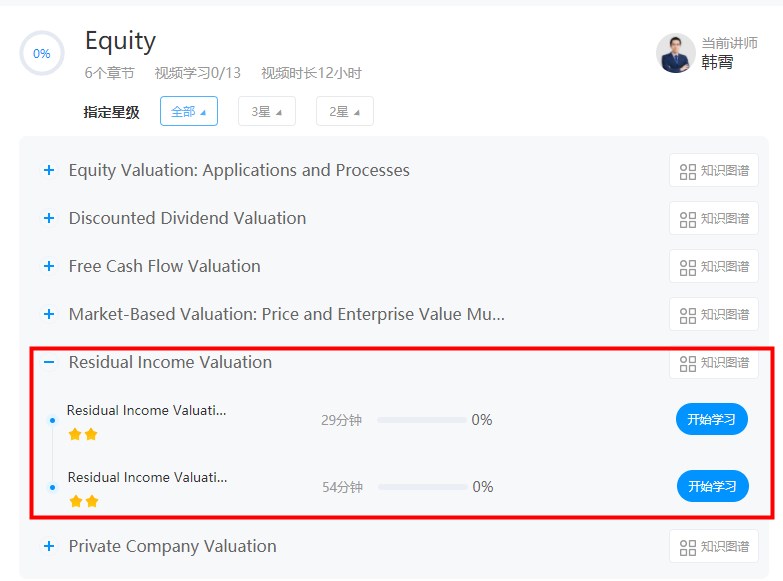Select the 全部 star level filter
The height and width of the screenshot is (581, 783).
[x=188, y=112]
